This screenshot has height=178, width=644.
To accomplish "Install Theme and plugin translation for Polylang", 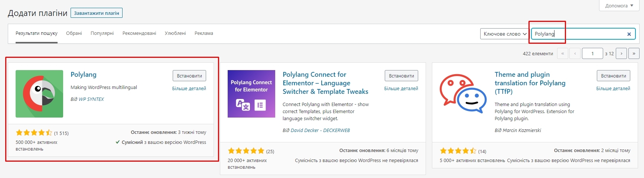I will point(614,76).
